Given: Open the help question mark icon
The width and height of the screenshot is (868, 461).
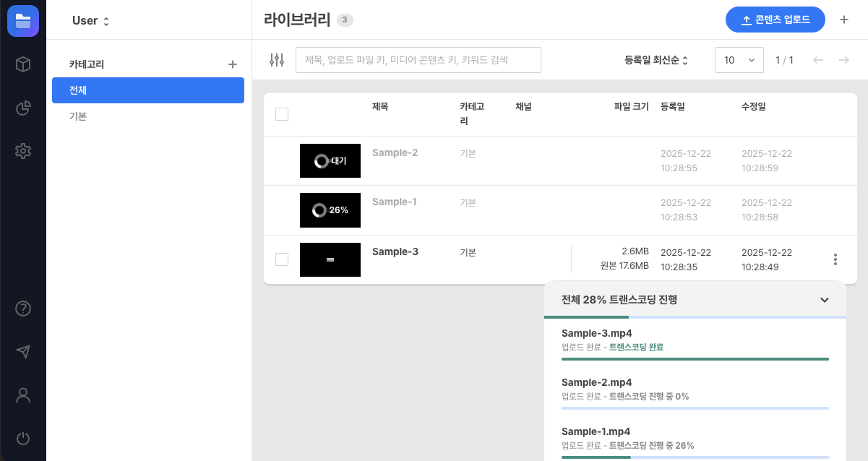Looking at the screenshot, I should [x=22, y=309].
